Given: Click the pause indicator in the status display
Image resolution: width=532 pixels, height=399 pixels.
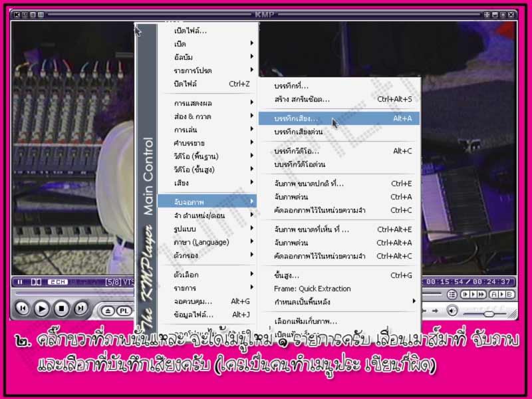Looking at the screenshot, I should (x=20, y=282).
